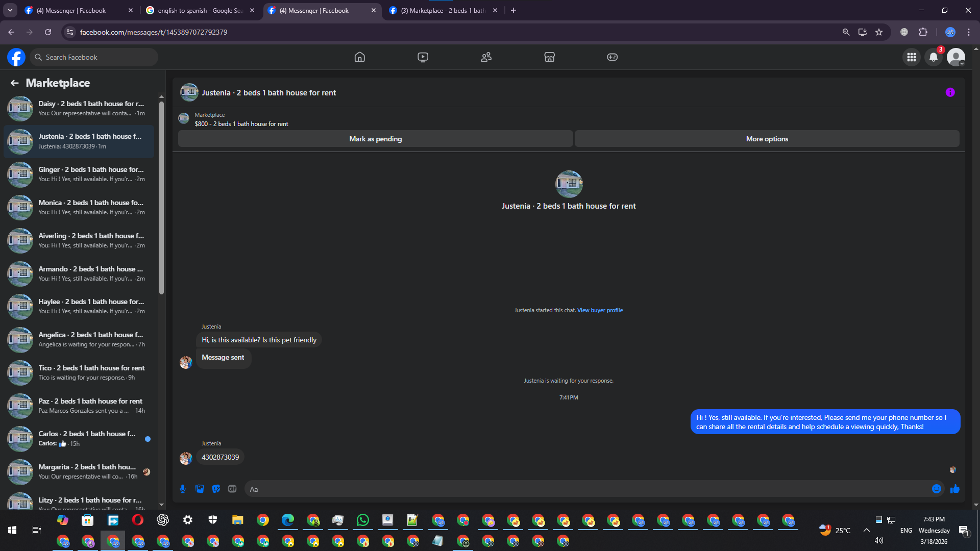Image resolution: width=980 pixels, height=551 pixels.
Task: Send a thumbs-up like
Action: [x=955, y=489]
